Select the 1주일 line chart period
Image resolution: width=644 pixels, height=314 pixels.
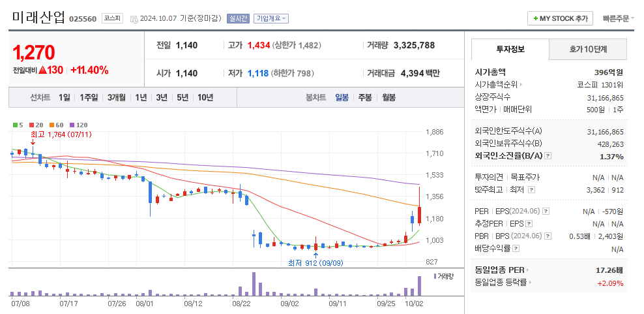pyautogui.click(x=89, y=97)
